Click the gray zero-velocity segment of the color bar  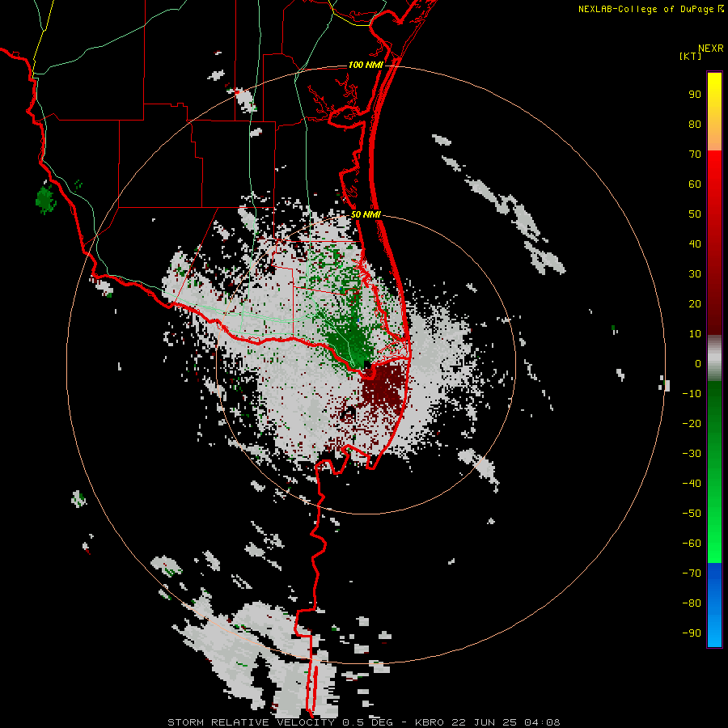point(714,358)
